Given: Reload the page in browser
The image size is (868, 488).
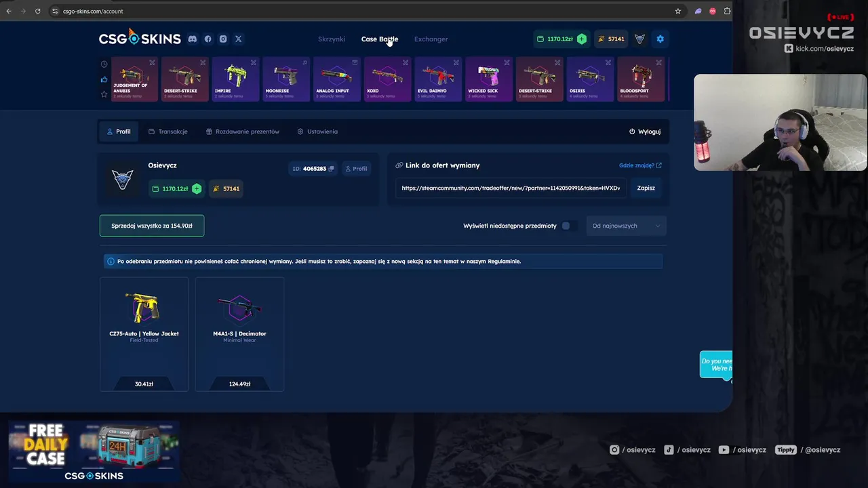Looking at the screenshot, I should [x=37, y=11].
